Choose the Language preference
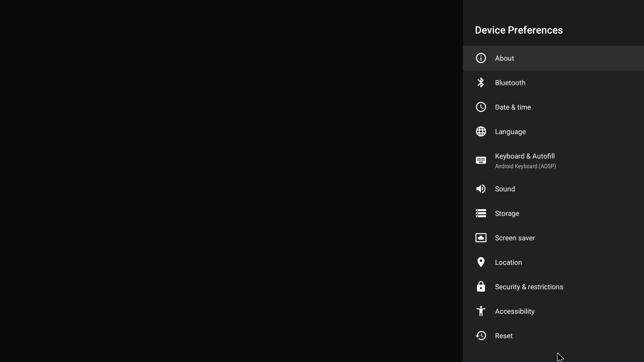The height and width of the screenshot is (362, 644). [510, 132]
